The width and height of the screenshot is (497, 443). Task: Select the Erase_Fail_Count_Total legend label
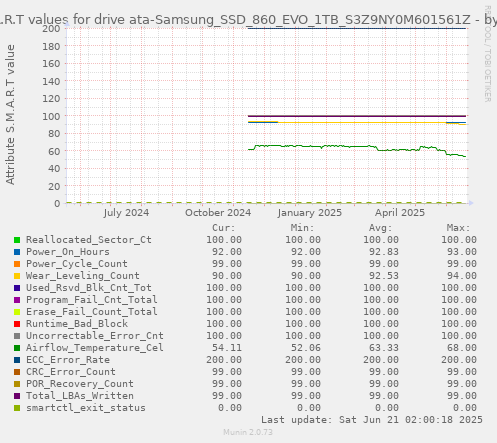[x=92, y=312]
